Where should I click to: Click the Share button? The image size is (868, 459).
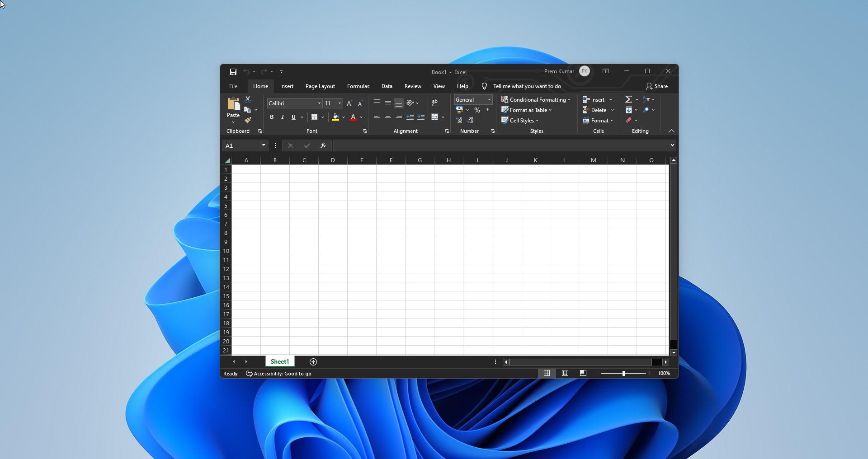[656, 86]
